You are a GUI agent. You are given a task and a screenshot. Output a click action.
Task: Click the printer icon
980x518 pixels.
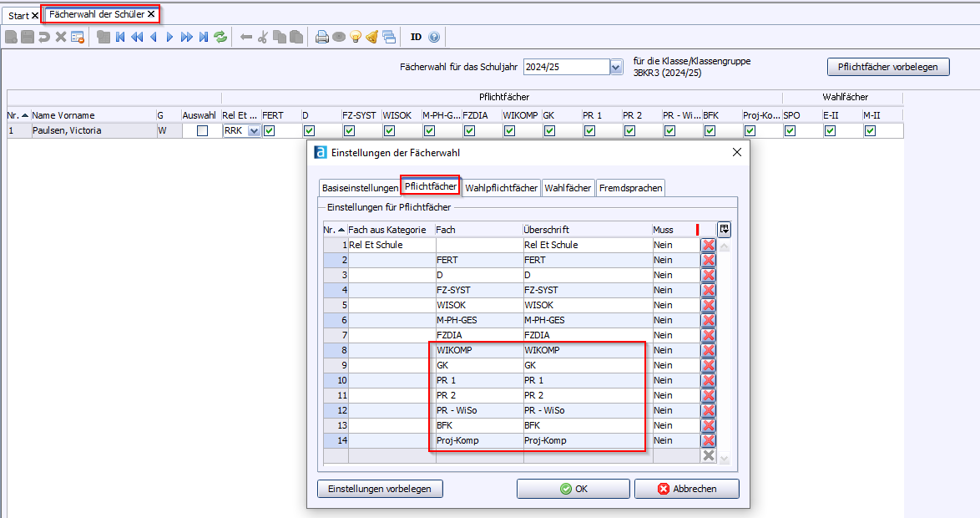click(321, 37)
